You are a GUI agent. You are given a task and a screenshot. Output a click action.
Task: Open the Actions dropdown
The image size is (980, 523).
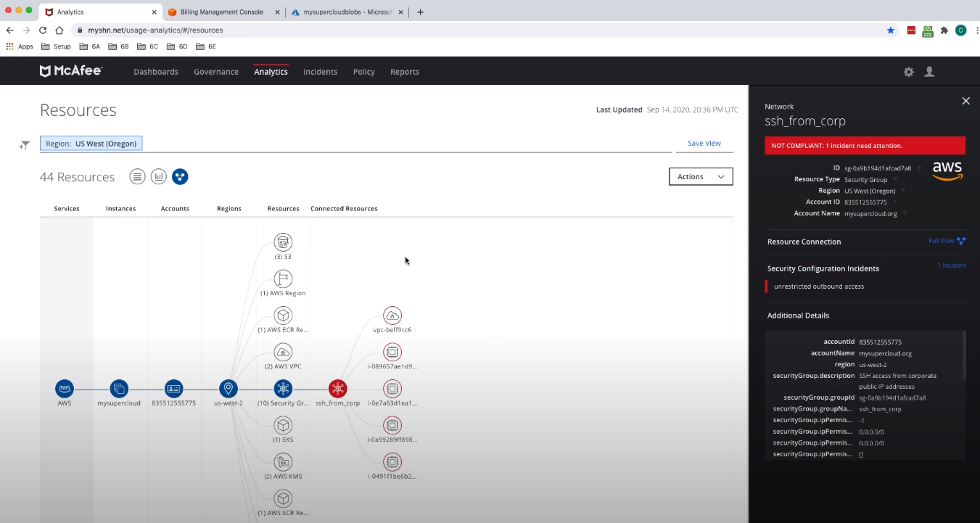pos(701,176)
